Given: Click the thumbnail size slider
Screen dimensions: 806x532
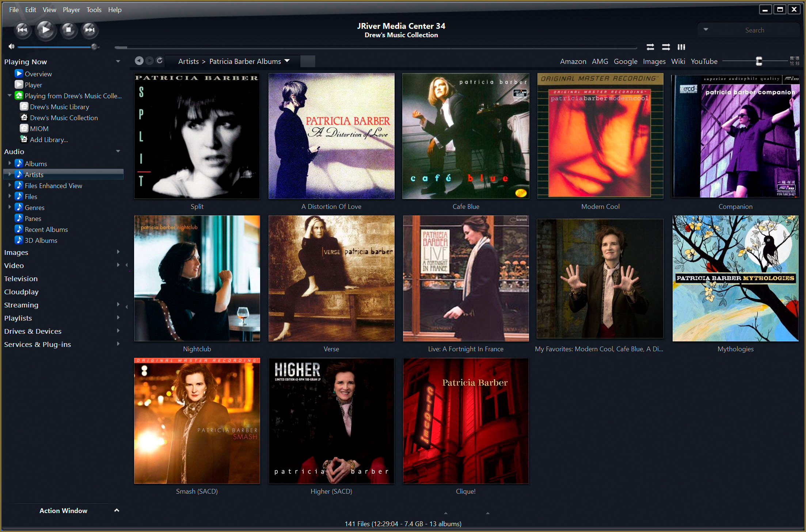Looking at the screenshot, I should coord(755,61).
